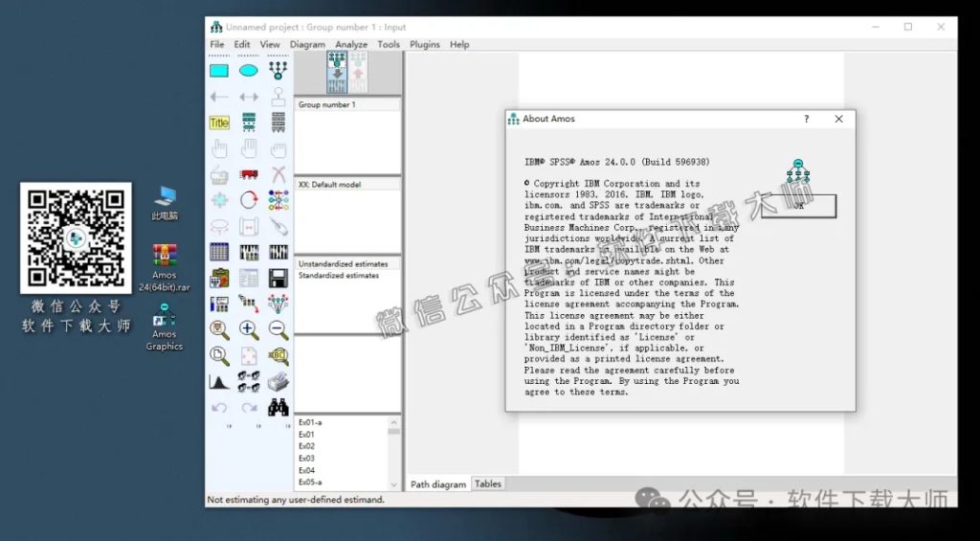Click the print path diagrams icon

[x=278, y=381]
